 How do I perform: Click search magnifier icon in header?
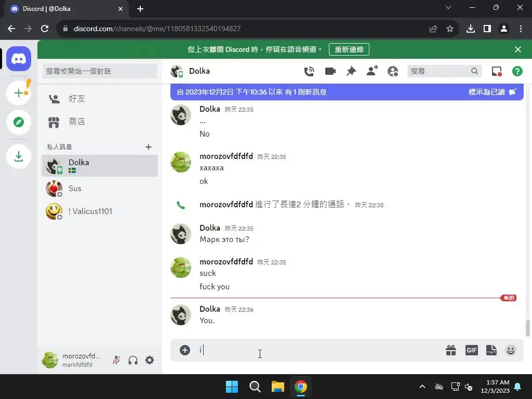click(475, 71)
